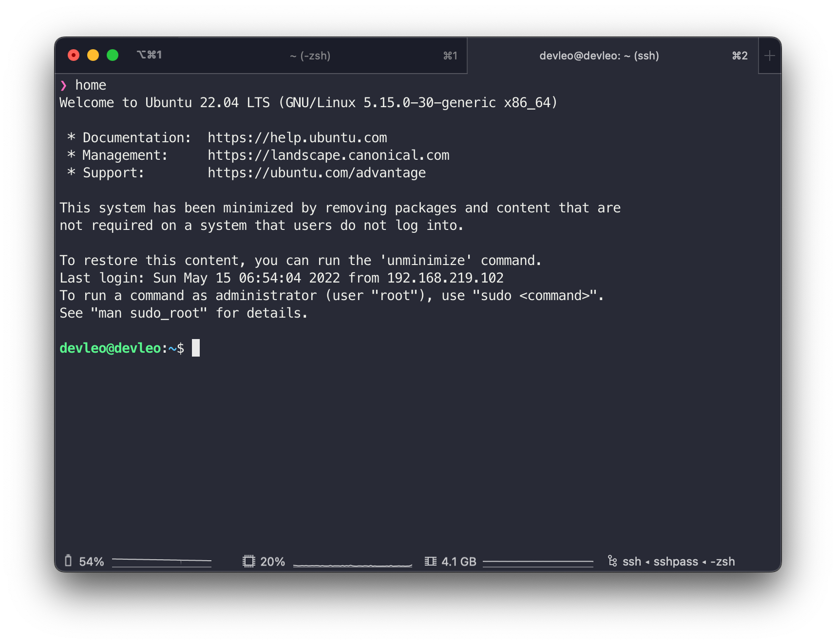Click the ⌥⌘1 window shortcut label
The height and width of the screenshot is (644, 836).
click(150, 55)
